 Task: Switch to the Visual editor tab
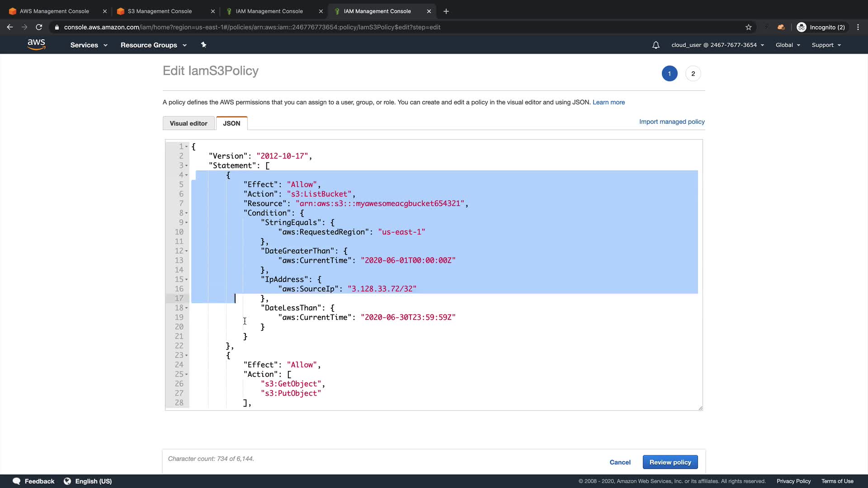click(189, 123)
